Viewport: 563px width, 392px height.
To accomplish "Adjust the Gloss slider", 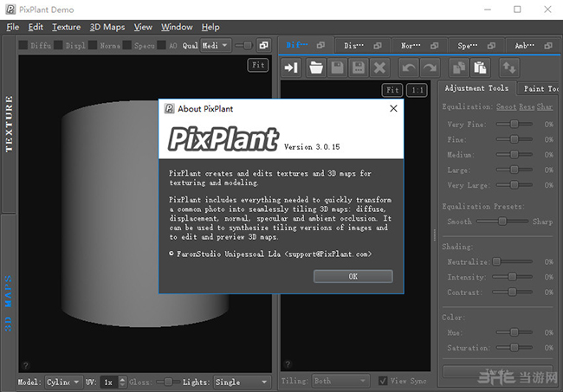I will 168,382.
